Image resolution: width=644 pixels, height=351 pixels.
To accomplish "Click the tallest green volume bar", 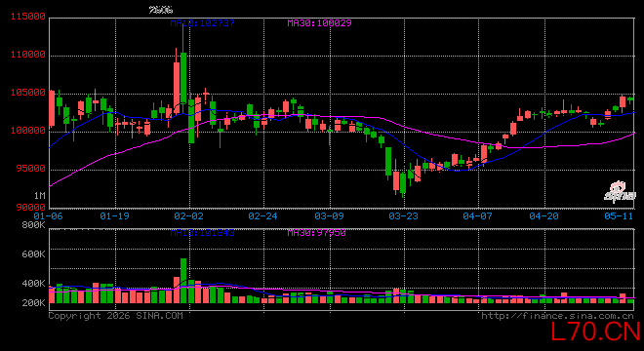I will pos(183,281).
